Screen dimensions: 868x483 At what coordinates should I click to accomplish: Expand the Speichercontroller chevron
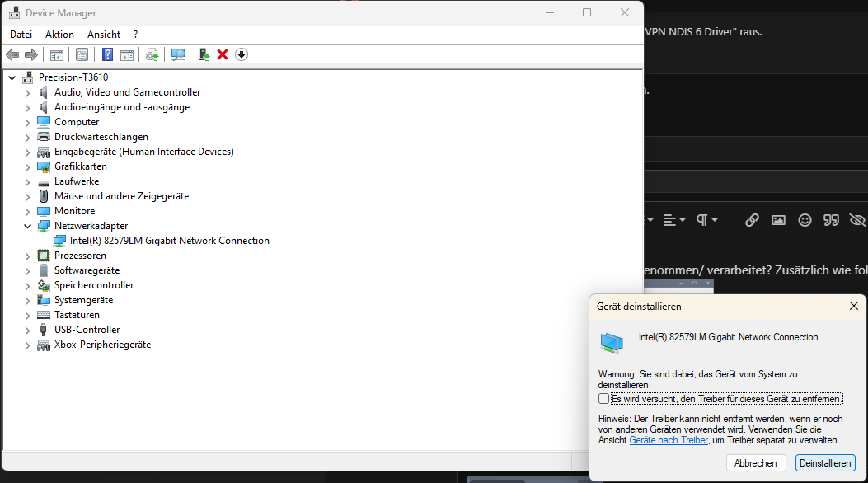pyautogui.click(x=28, y=285)
